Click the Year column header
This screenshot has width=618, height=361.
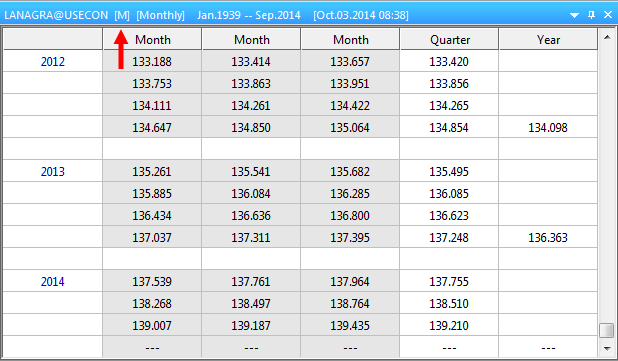click(548, 39)
